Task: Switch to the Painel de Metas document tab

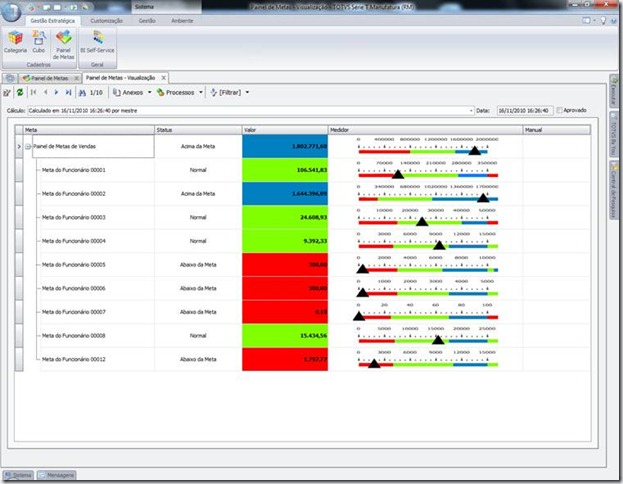Action: 50,78
